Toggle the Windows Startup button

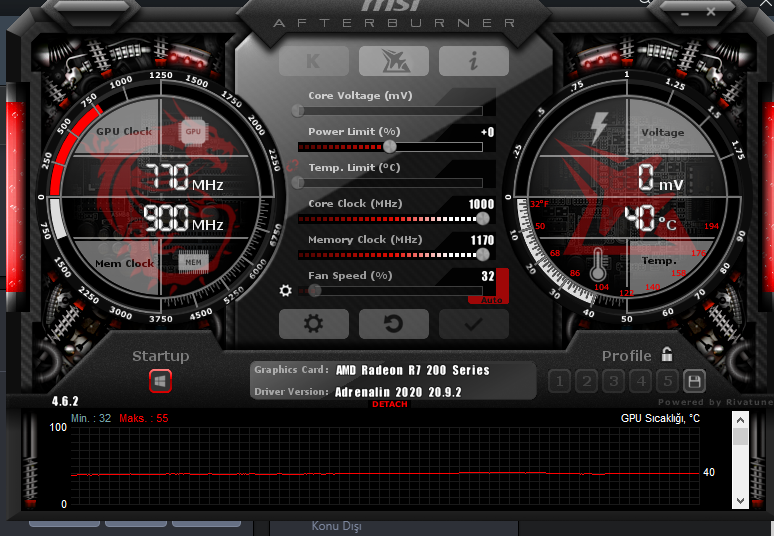160,381
